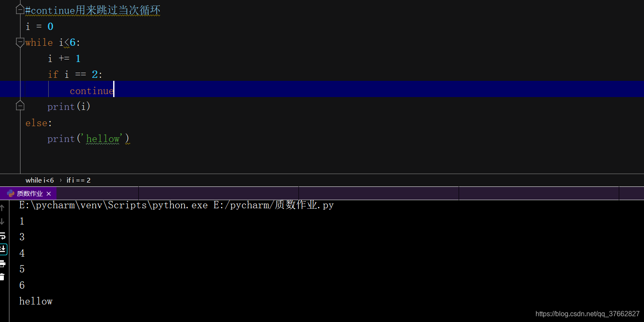
Task: Click the output line '1' in the console
Action: pos(22,221)
